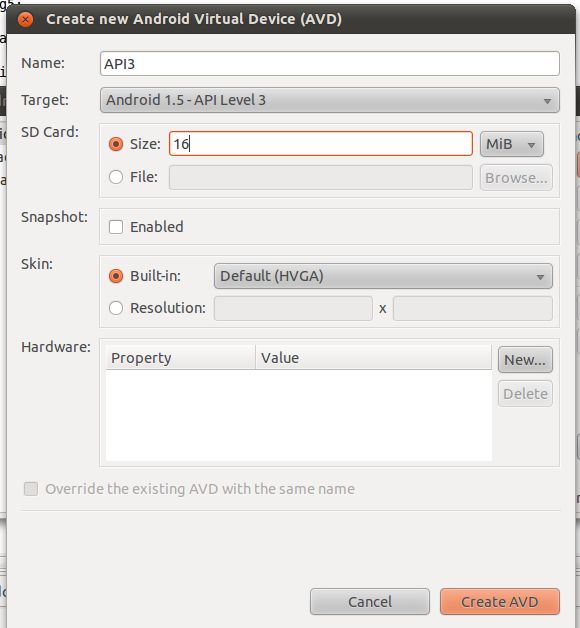Select the SD Card File radio button
The width and height of the screenshot is (580, 628).
click(x=116, y=177)
